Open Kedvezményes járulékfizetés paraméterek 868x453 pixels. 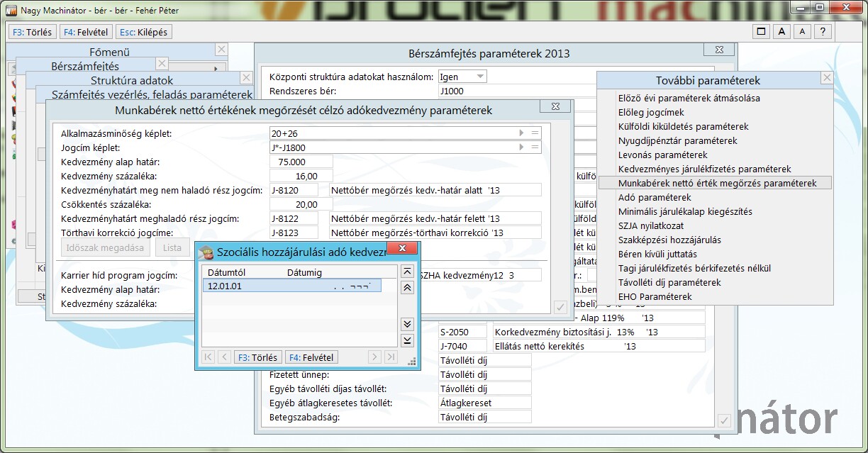pos(704,169)
